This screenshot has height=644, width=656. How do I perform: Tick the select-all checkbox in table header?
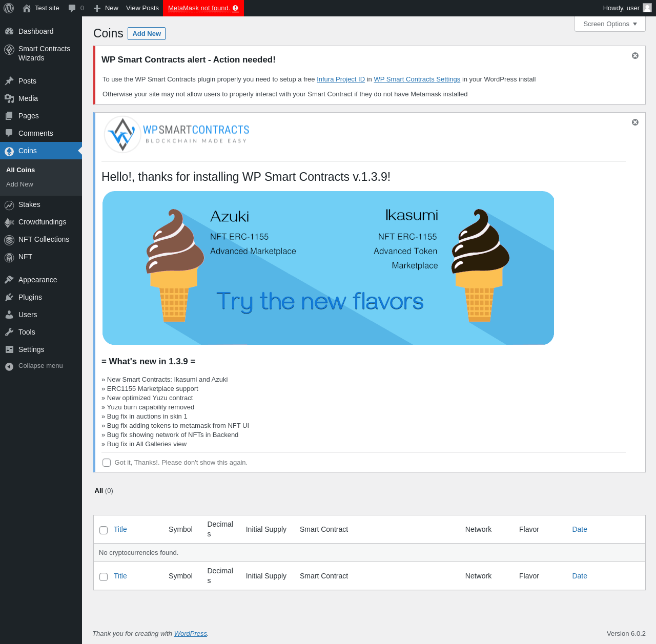coord(104,530)
